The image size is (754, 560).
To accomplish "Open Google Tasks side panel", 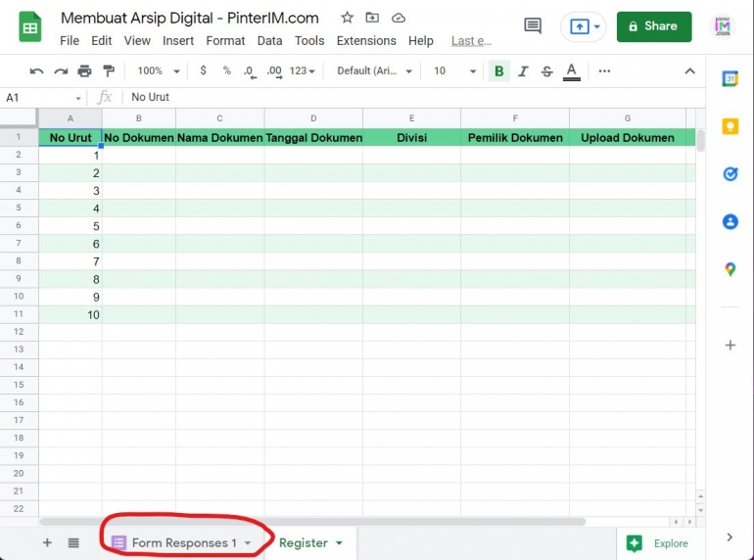I will tap(730, 173).
